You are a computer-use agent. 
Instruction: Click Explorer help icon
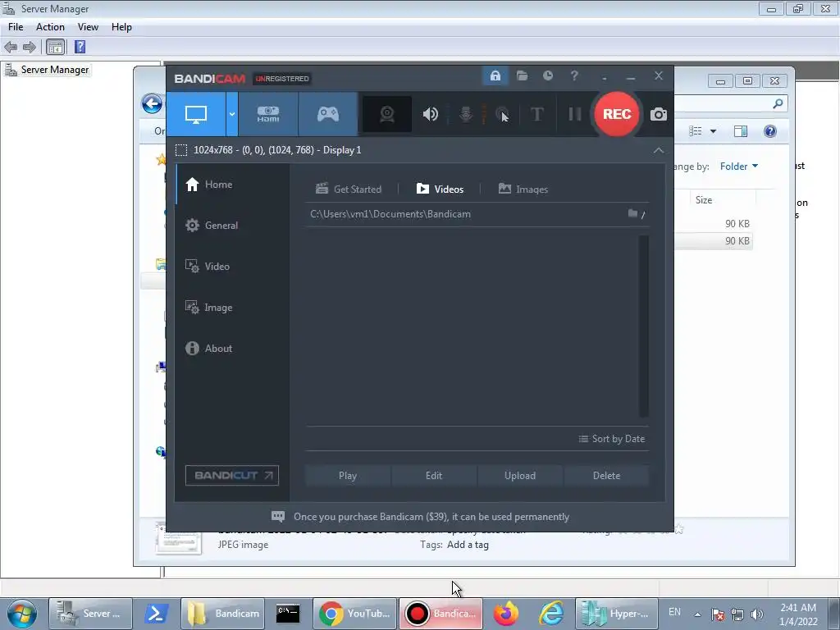tap(769, 131)
